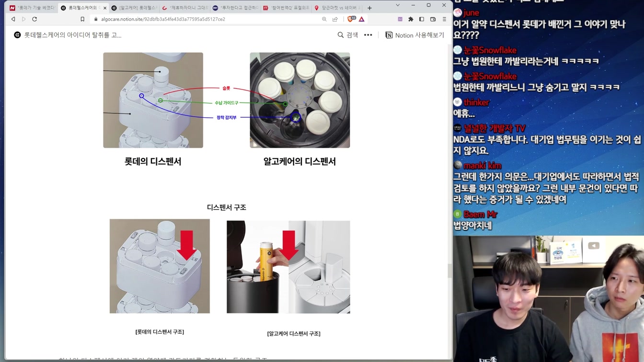This screenshot has height=362, width=644.
Task: Click the '알고케어의 디스펜서' caption
Action: tap(299, 161)
